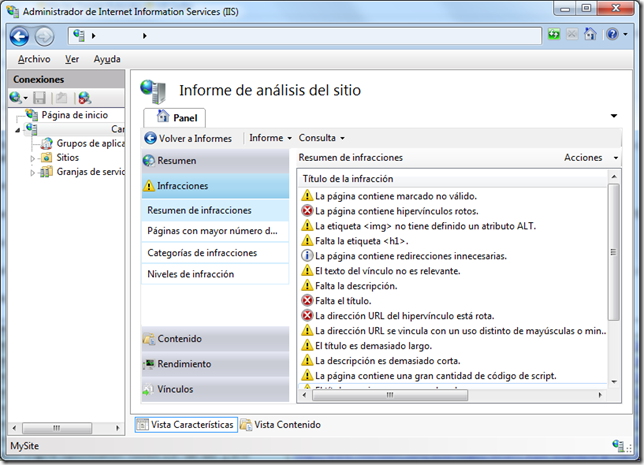Open Páginas con mayor número d... item
644x465 pixels.
[x=215, y=231]
